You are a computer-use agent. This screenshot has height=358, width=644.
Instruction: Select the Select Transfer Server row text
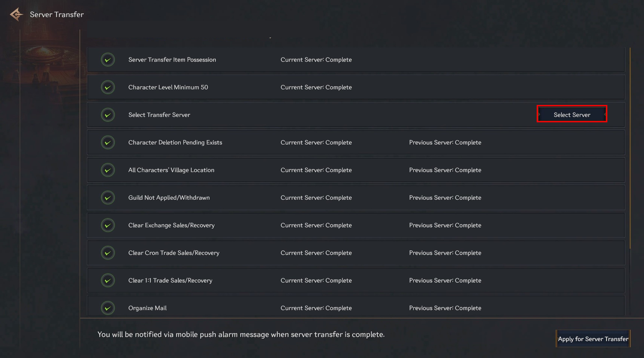click(x=159, y=115)
